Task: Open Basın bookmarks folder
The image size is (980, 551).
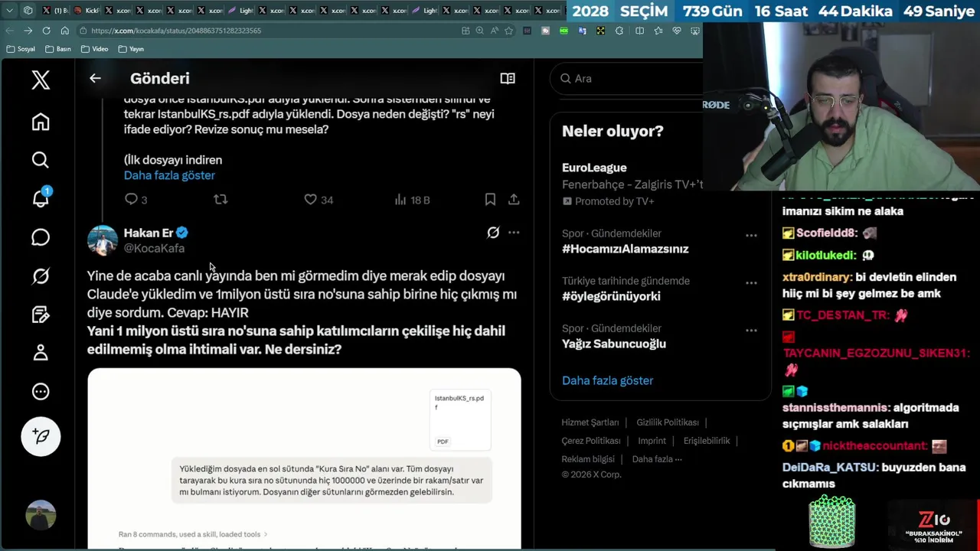Action: pos(58,49)
